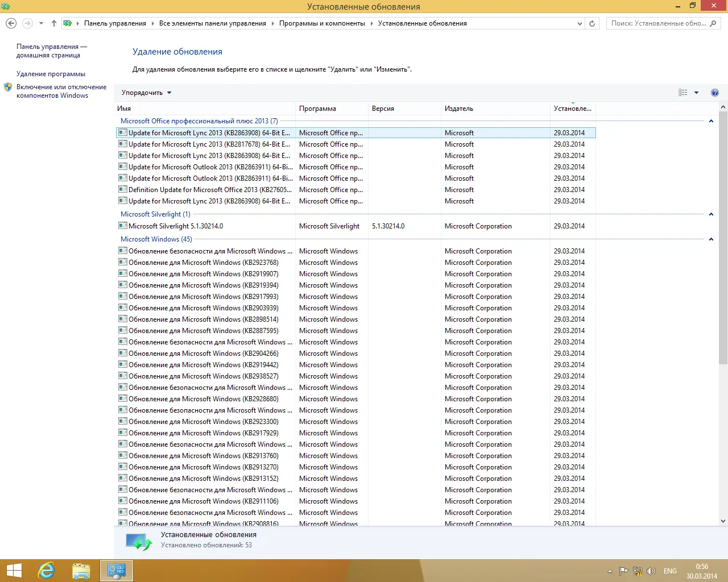Viewport: 728px width, 582px height.
Task: Select Обновление для Microsoft Windows (KB2917993)
Action: click(356, 296)
